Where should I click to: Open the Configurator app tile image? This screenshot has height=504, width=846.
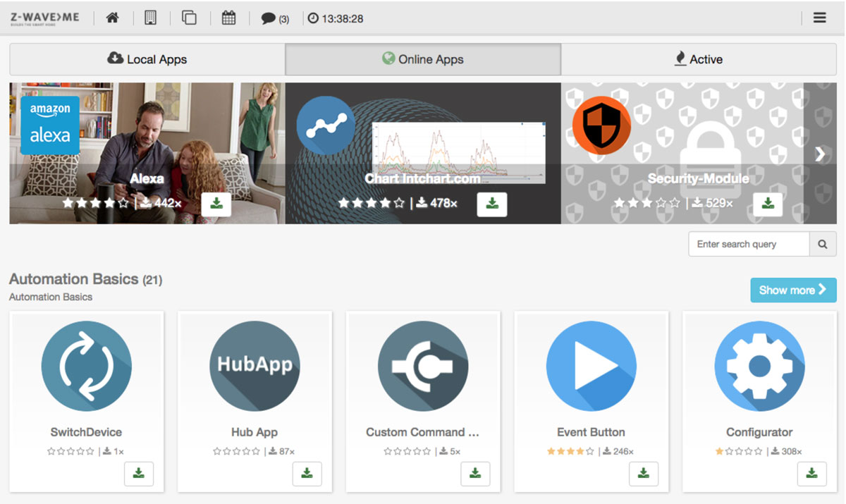[x=759, y=366]
